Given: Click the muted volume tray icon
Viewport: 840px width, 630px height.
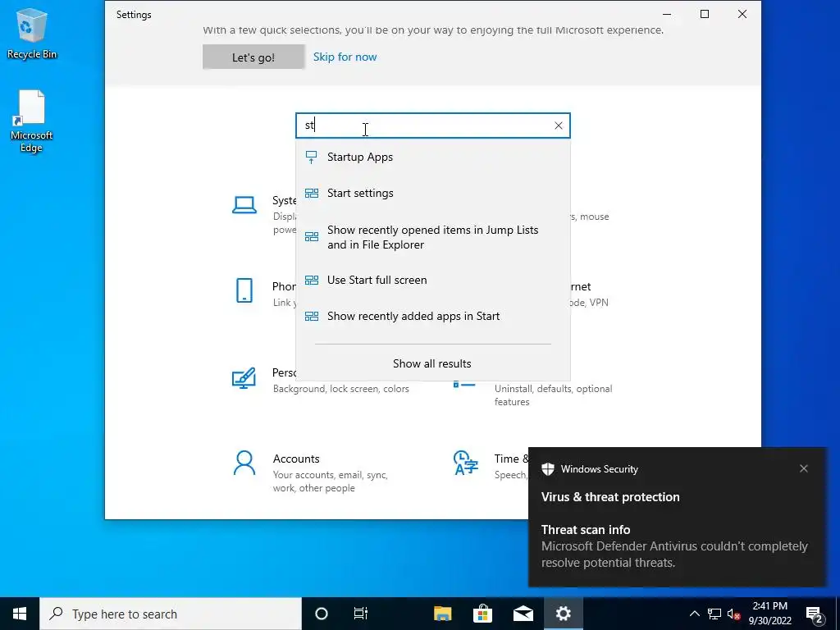Looking at the screenshot, I should click(733, 614).
